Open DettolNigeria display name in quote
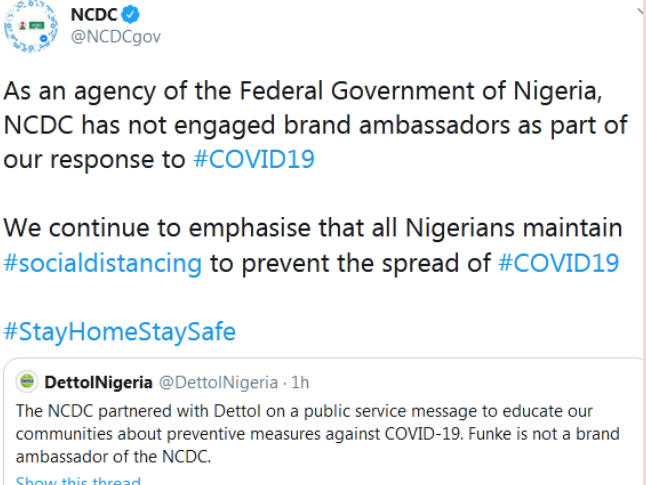Image resolution: width=646 pixels, height=485 pixels. click(x=98, y=382)
